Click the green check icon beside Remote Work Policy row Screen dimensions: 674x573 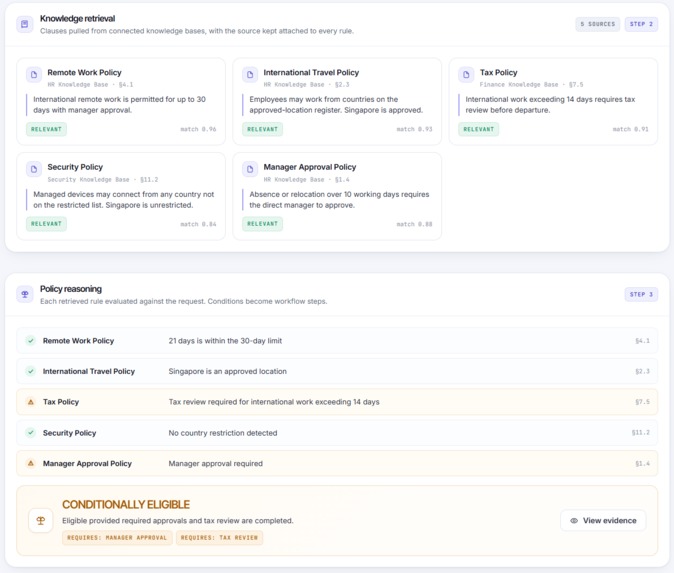pyautogui.click(x=31, y=341)
